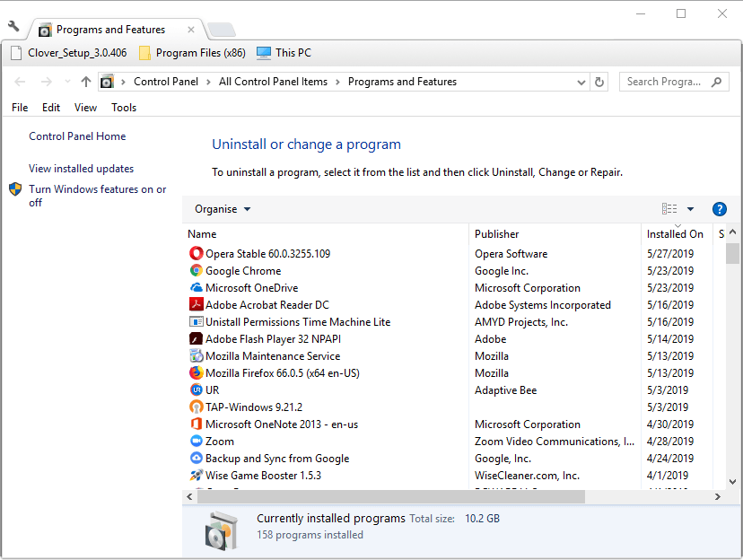Viewport: 743px width, 560px height.
Task: Click the horizontal scrollbar thumb
Action: click(x=391, y=496)
